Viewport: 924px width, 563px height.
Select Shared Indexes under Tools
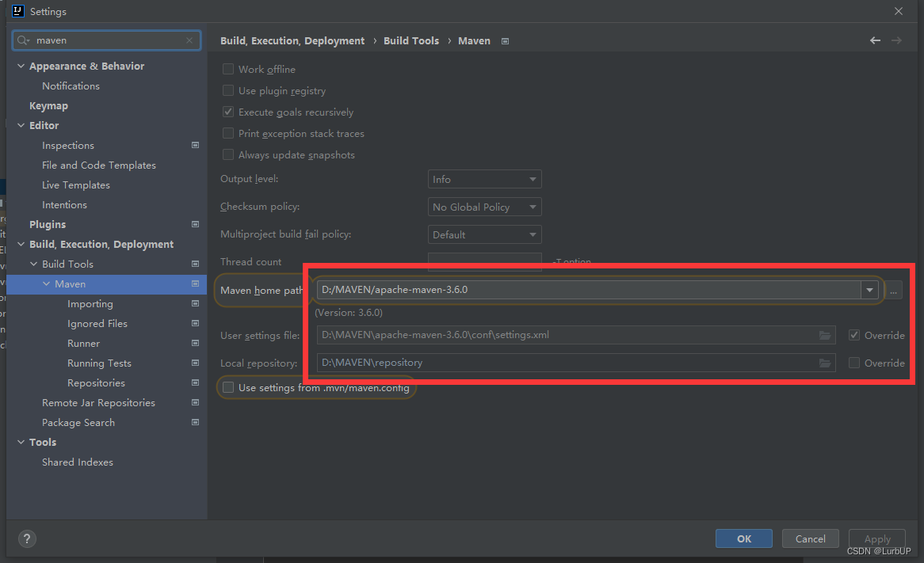[x=77, y=462]
